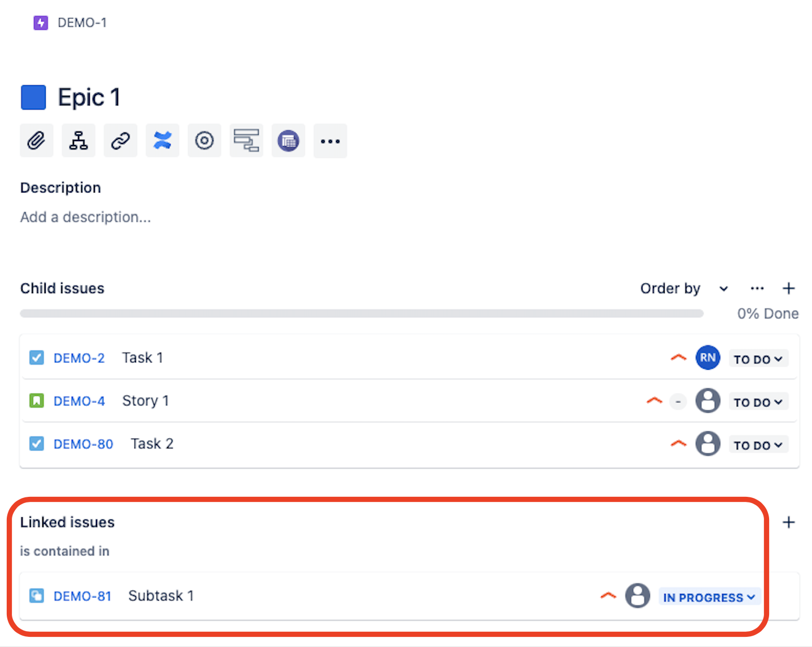
Task: Click the link issue chain icon
Action: (120, 141)
